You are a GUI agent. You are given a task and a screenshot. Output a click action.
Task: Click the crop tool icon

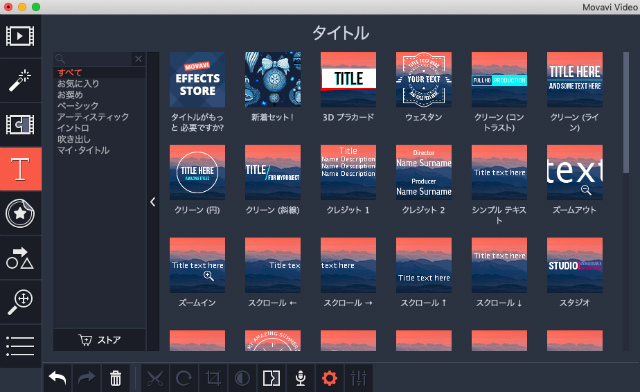pyautogui.click(x=213, y=379)
